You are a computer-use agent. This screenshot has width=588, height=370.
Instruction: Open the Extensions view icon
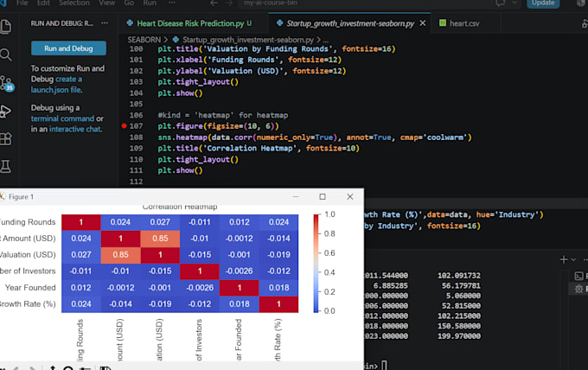point(5,139)
